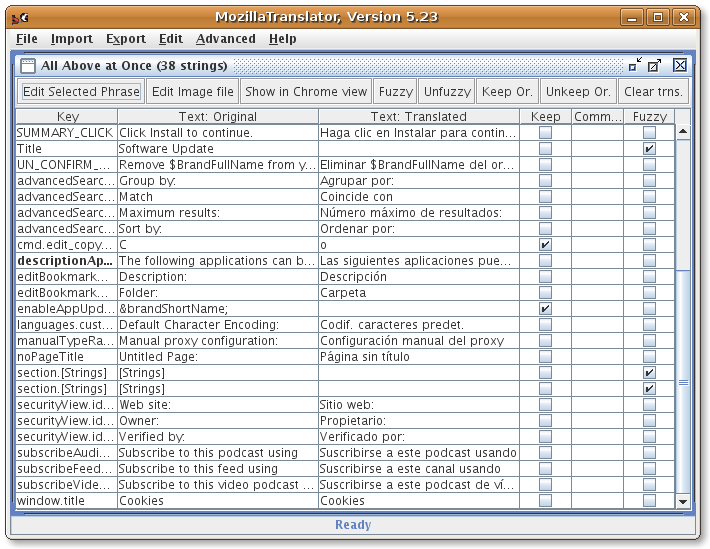Select 'Suscribirse a este canal usando' cell
This screenshot has width=710, height=549.
click(419, 468)
